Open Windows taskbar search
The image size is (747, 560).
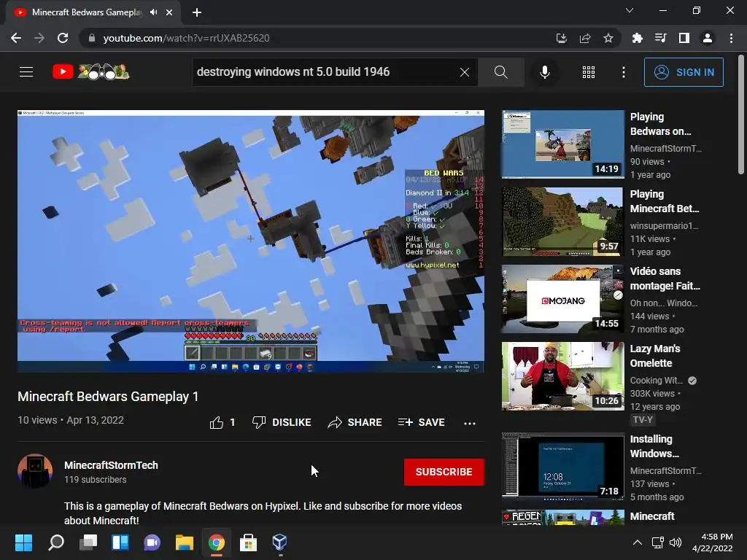56,542
